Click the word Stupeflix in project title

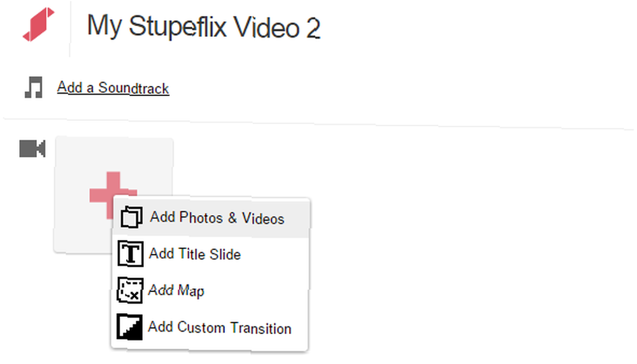[x=178, y=27]
